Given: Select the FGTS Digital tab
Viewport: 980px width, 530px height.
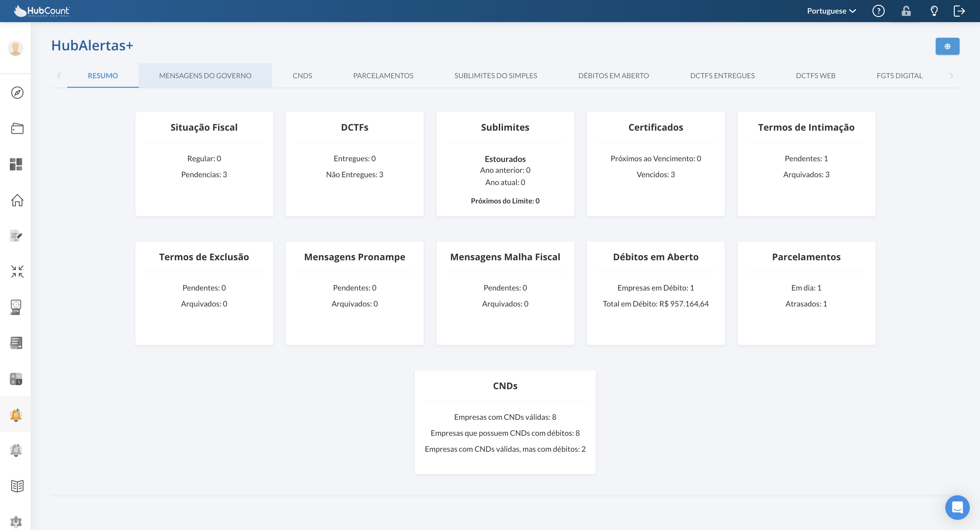Looking at the screenshot, I should (899, 76).
